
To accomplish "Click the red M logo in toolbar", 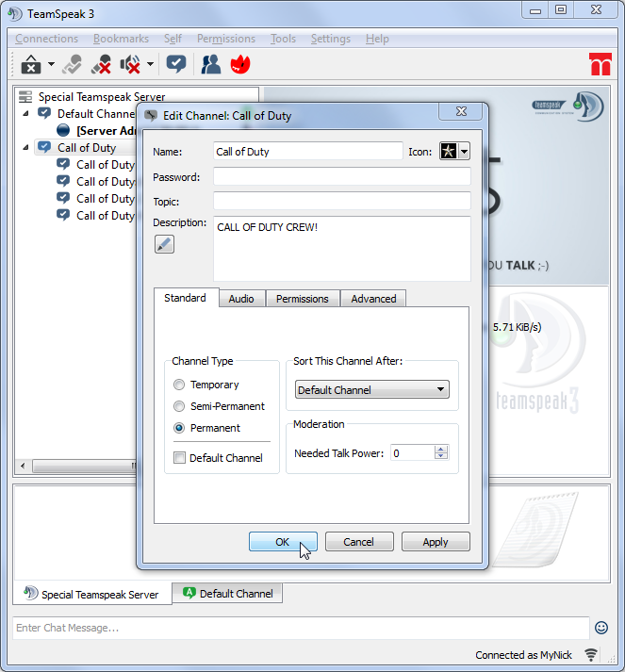I will point(600,64).
